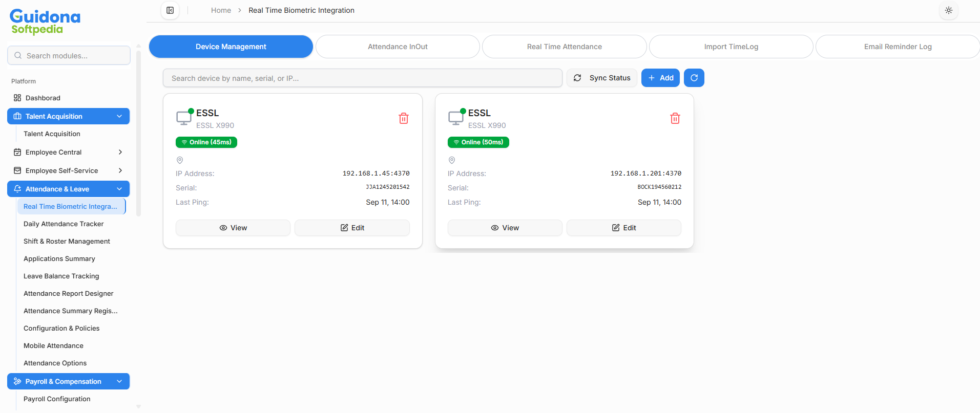
Task: Click monitor icon of second ESSL device
Action: coord(455,118)
